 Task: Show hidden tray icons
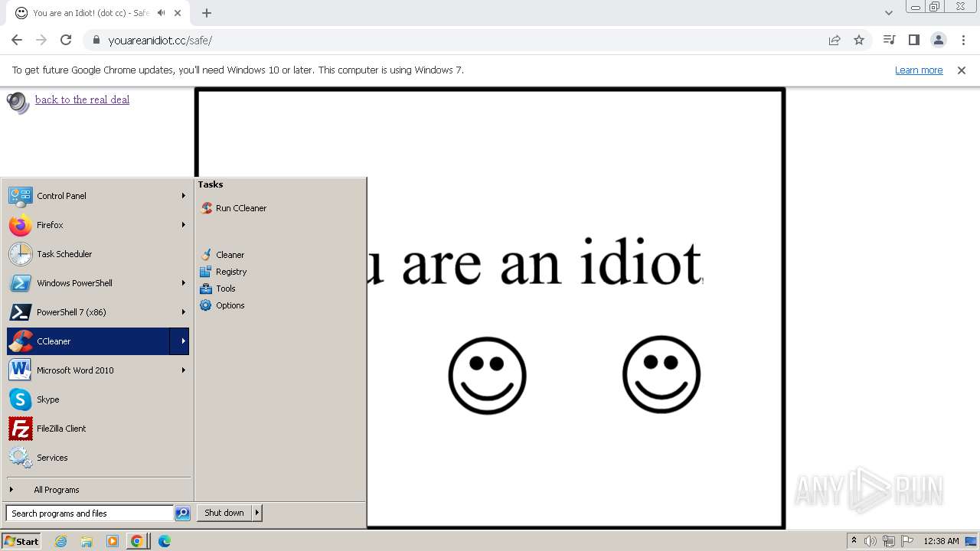(854, 541)
